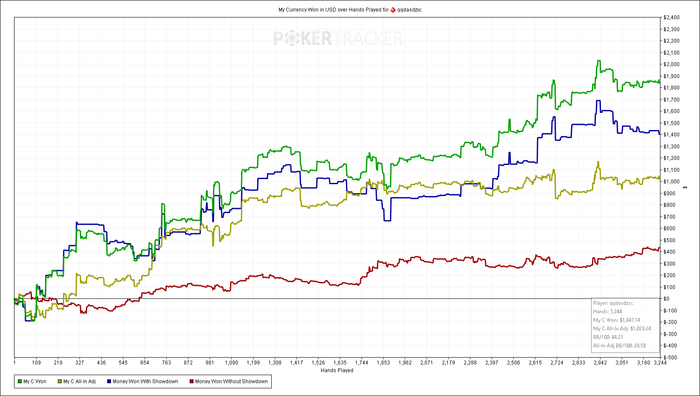The image size is (700, 396).
Task: Click the 'BB/100: 44.21' stats line
Action: [608, 337]
